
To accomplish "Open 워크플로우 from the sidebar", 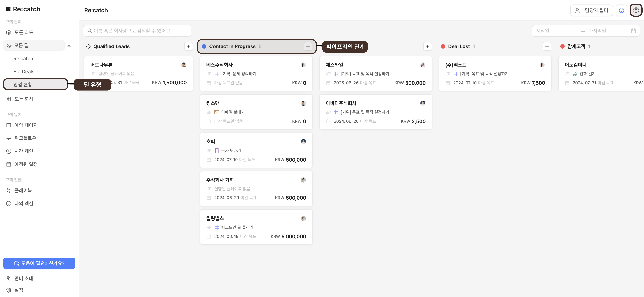I will point(25,138).
